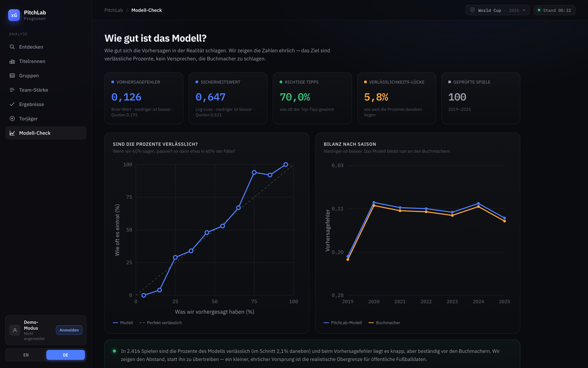This screenshot has height=368, width=588.
Task: Select the DE language option
Action: coord(66,355)
